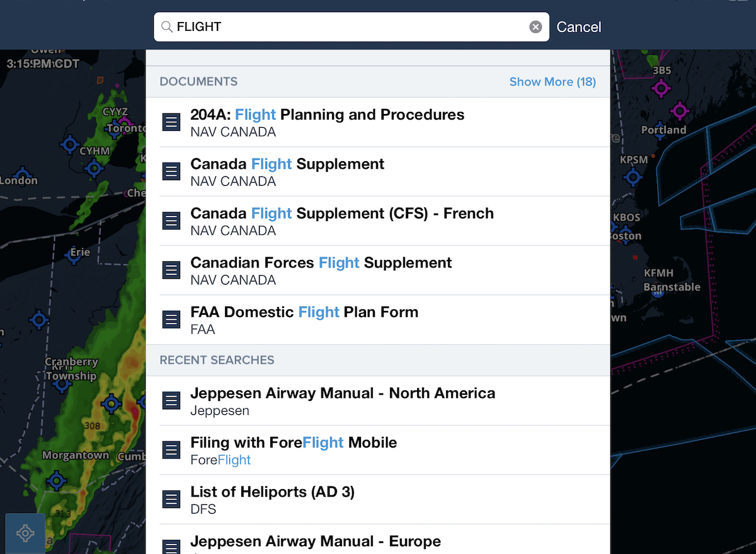The width and height of the screenshot is (756, 554).
Task: Select the CYHM airport marker on map
Action: [94, 167]
